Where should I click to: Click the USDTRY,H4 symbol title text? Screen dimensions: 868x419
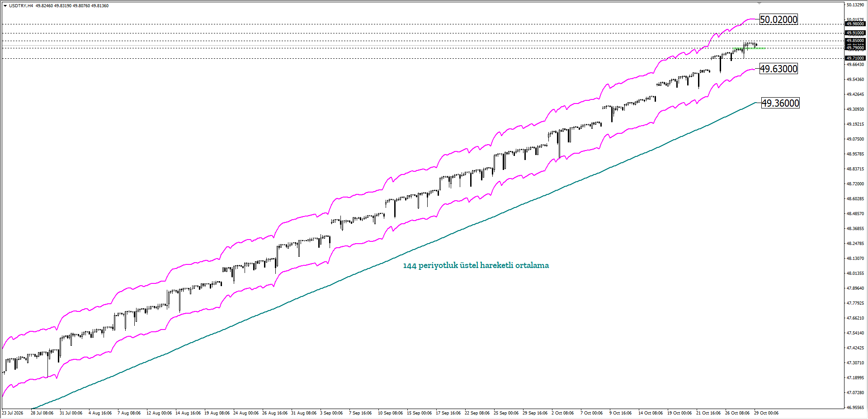(21, 6)
